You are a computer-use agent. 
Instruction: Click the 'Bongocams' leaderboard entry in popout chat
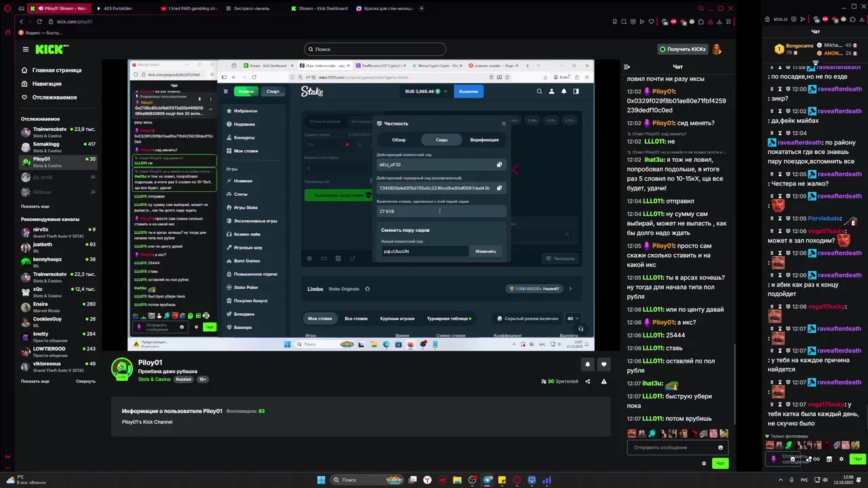793,49
